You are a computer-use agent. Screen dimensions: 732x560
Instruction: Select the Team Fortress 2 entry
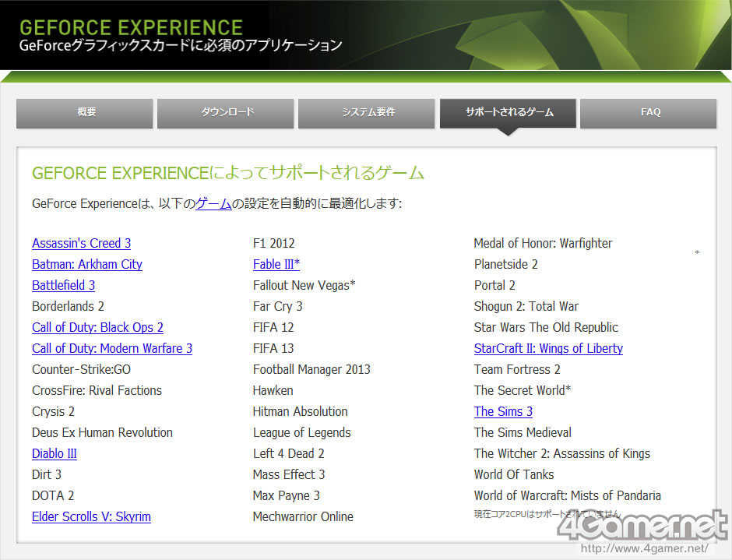tap(517, 369)
